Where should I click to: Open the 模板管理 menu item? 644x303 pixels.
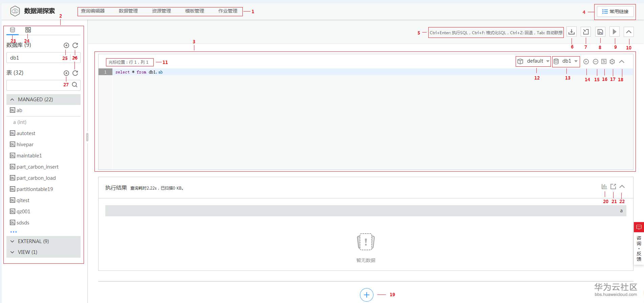pyautogui.click(x=195, y=11)
